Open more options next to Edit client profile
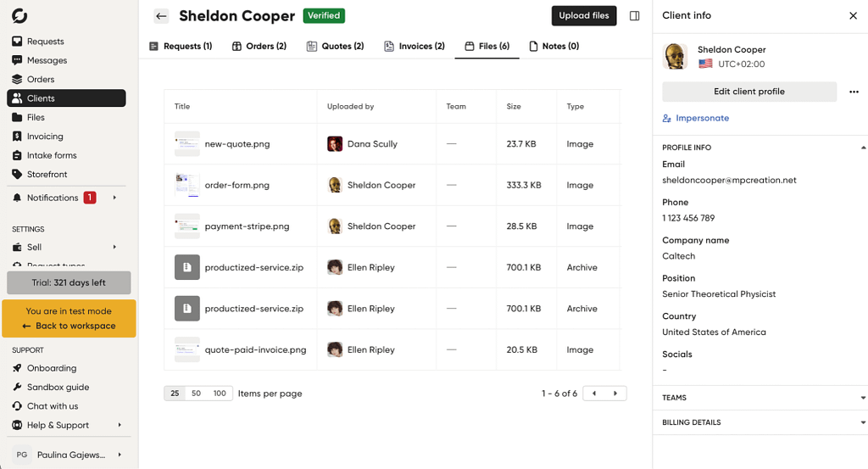This screenshot has width=868, height=469. click(x=854, y=92)
